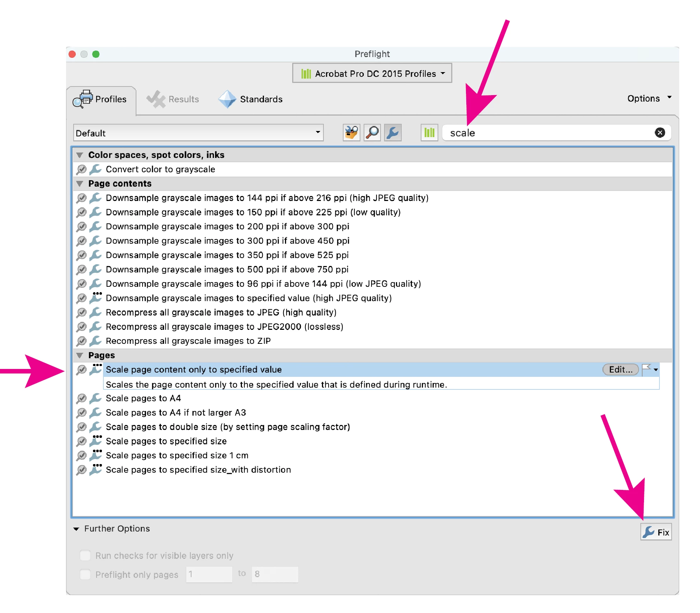
Task: Click the green library bars icon beside search
Action: 429,133
